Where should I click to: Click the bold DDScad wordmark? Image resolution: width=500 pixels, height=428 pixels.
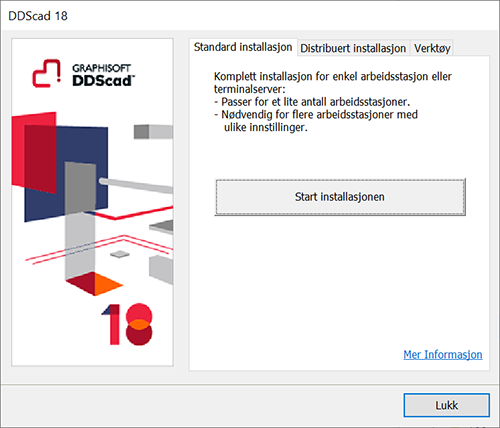(103, 81)
